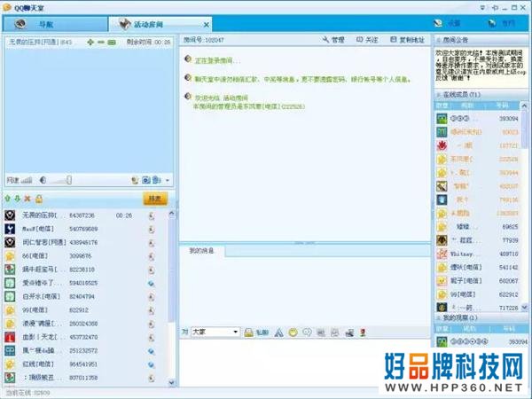The height and width of the screenshot is (399, 532).
Task: Select online member with number 541142
Action: click(477, 268)
